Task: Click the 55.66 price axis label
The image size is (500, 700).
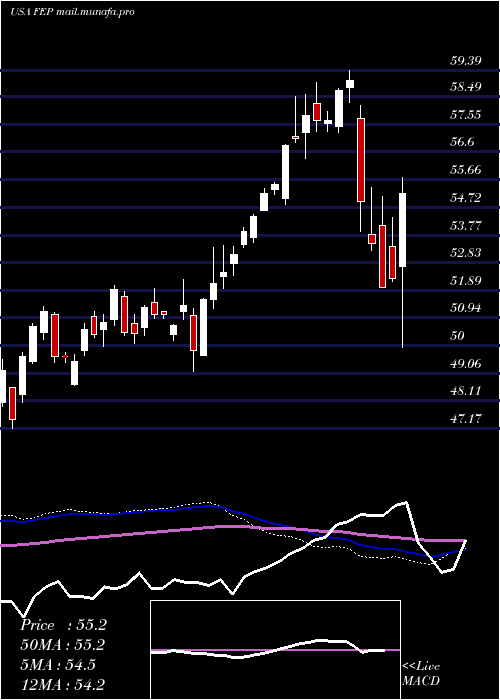Action: tap(465, 170)
